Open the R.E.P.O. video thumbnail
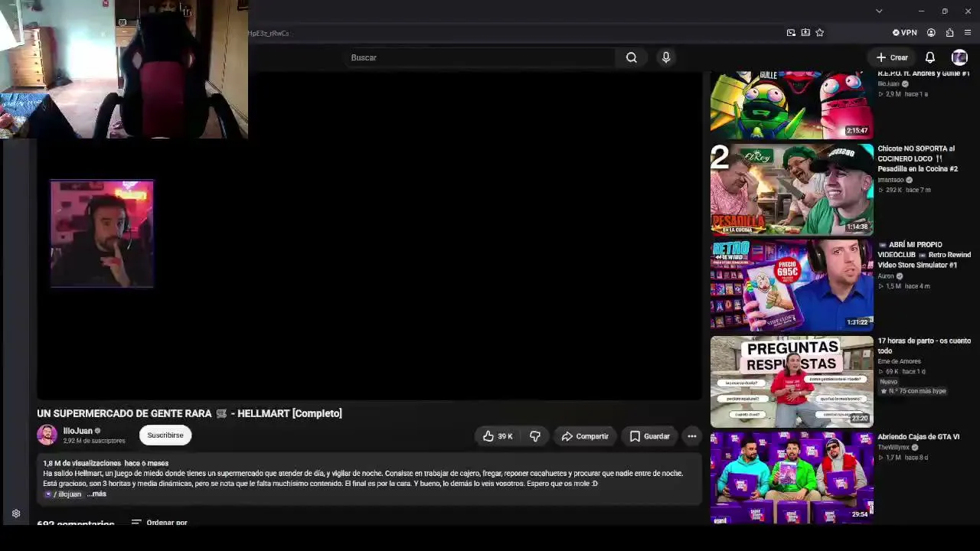This screenshot has height=551, width=980. (x=792, y=105)
